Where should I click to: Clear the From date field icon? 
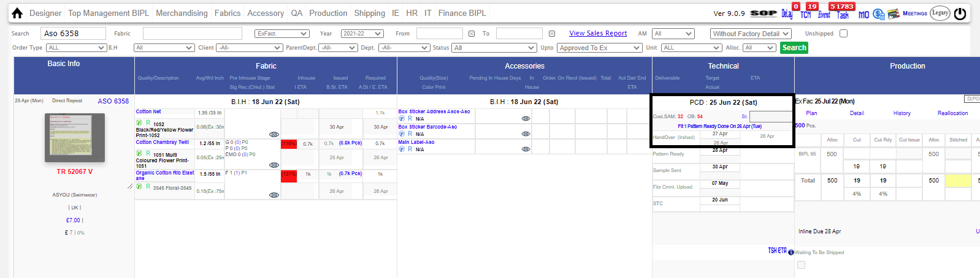(x=471, y=34)
